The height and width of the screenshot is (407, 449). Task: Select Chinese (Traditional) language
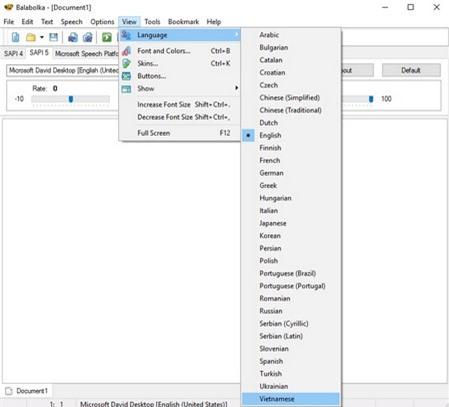(290, 110)
